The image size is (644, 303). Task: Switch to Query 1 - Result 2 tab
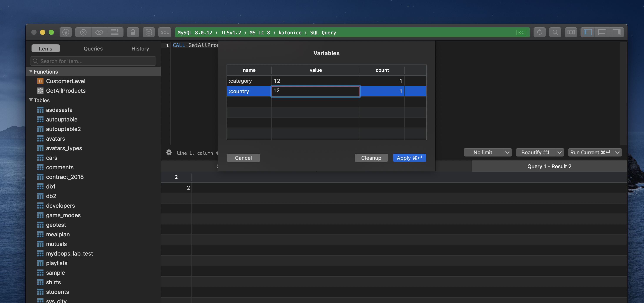click(x=549, y=166)
